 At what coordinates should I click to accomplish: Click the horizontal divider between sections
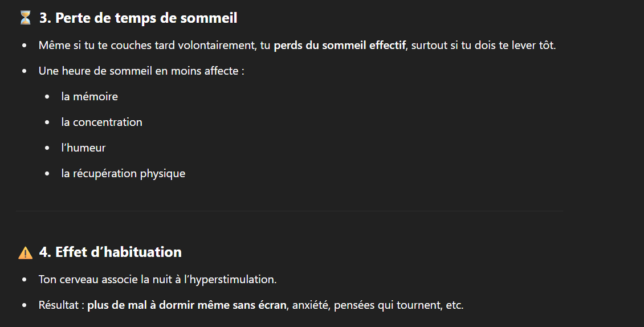[x=290, y=211]
